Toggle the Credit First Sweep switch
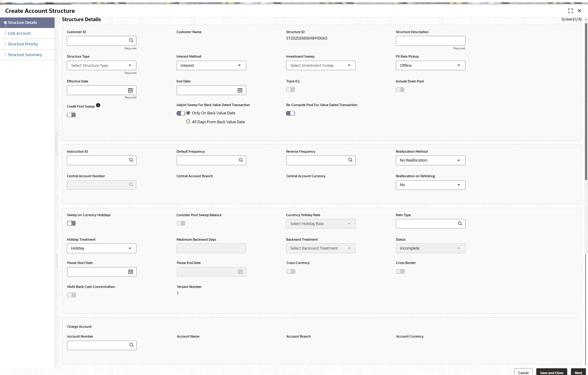This screenshot has height=375, width=588. pos(71,115)
